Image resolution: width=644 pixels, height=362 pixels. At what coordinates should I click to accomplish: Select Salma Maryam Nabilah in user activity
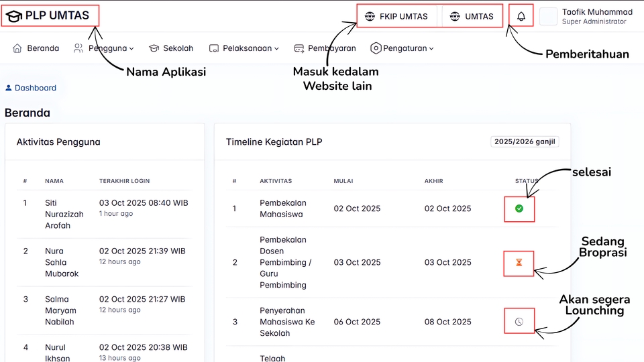click(x=60, y=310)
